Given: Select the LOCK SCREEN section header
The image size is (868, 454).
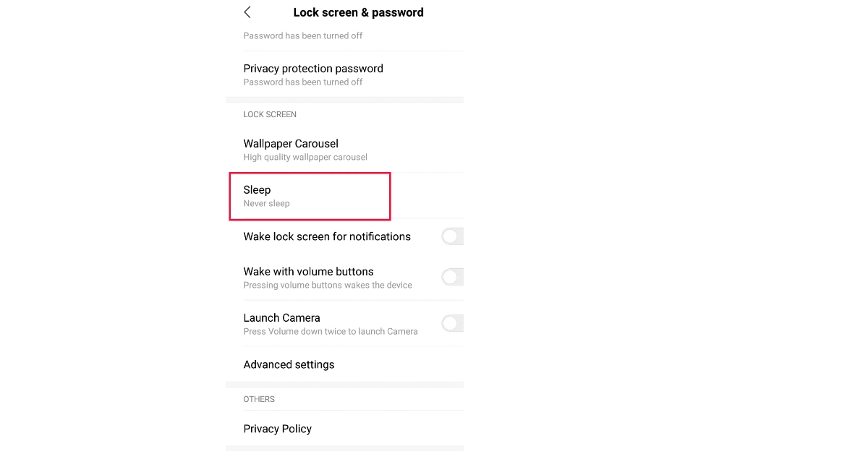Looking at the screenshot, I should tap(270, 114).
